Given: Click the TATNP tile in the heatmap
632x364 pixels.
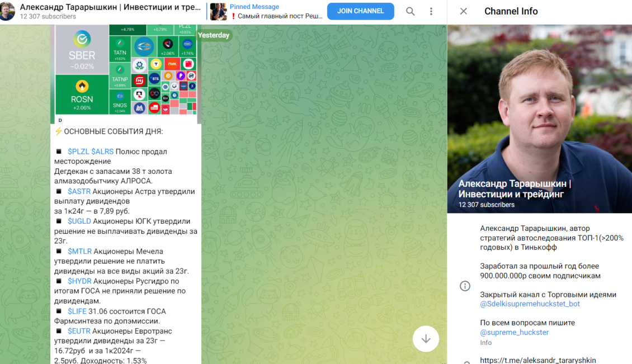Looking at the screenshot, I should coord(120,76).
